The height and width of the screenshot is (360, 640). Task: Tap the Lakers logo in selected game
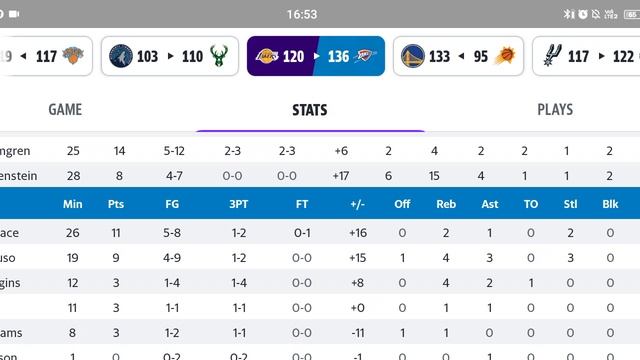tap(267, 56)
